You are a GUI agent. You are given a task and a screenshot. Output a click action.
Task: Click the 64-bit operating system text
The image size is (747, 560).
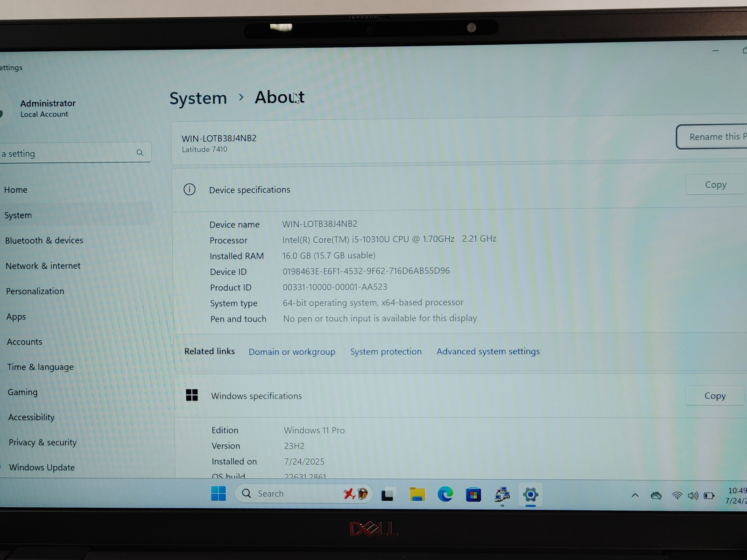(x=373, y=302)
